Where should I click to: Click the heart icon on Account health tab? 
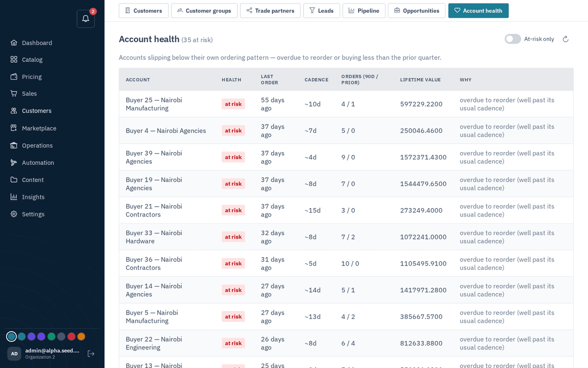(457, 10)
